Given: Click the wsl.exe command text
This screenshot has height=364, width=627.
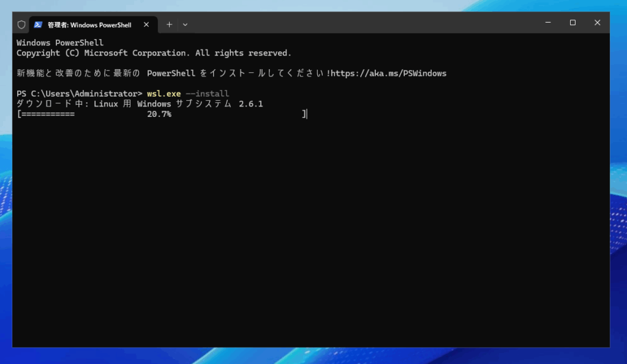Looking at the screenshot, I should (163, 94).
